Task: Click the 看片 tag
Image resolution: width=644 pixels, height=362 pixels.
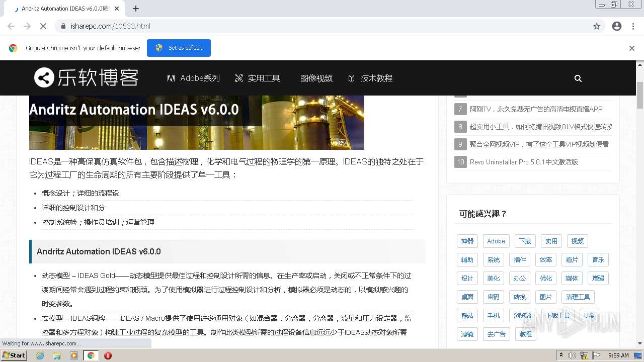Action: [572, 260]
